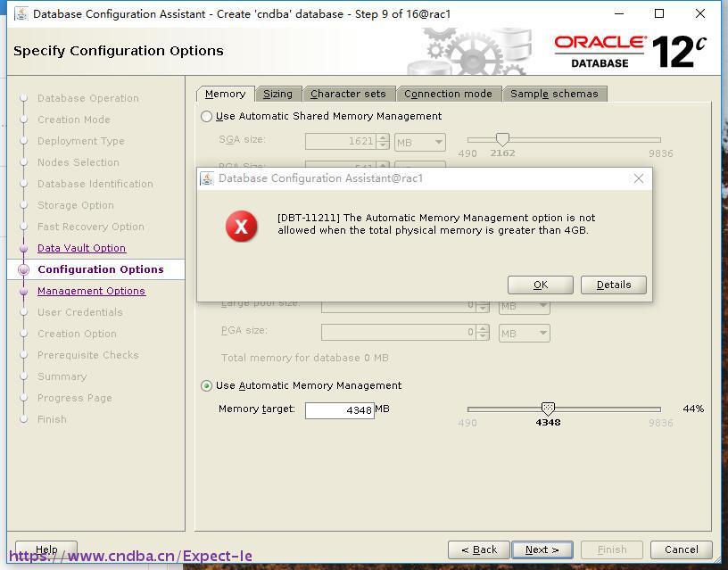Click Deployment Type step in sidebar
Image resolution: width=728 pixels, height=570 pixels.
81,141
